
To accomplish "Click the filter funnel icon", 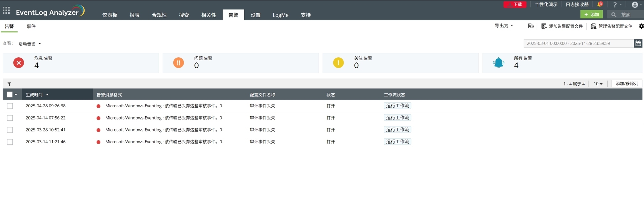I will 9,84.
